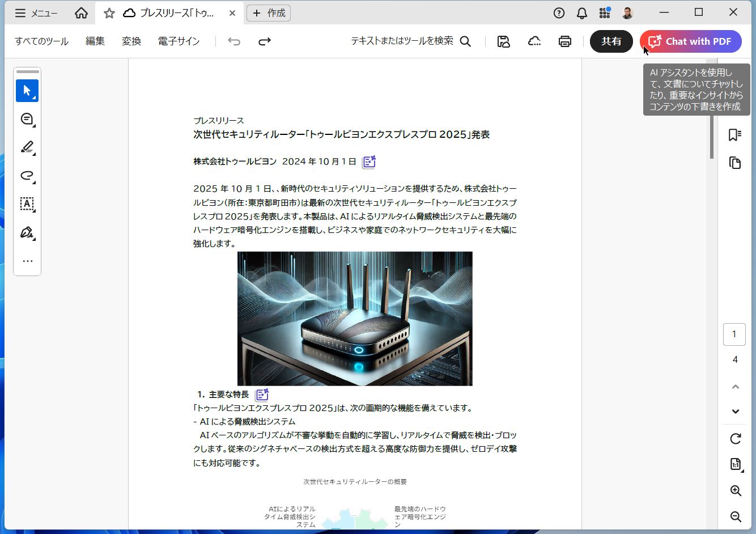Open the メニュー hamburger menu
The height and width of the screenshot is (534, 756).
pos(36,13)
